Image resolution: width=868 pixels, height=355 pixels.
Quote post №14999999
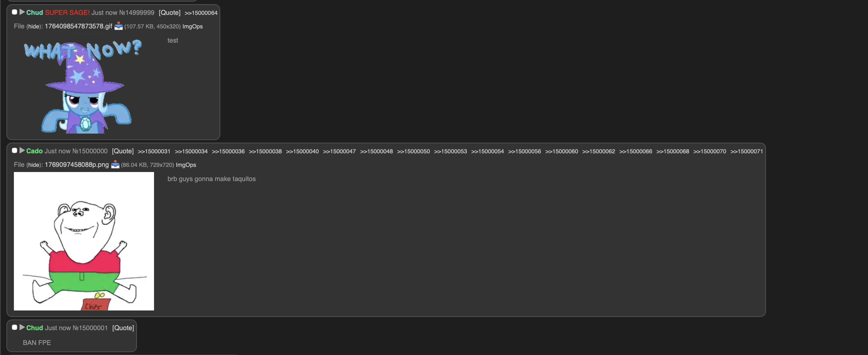170,13
